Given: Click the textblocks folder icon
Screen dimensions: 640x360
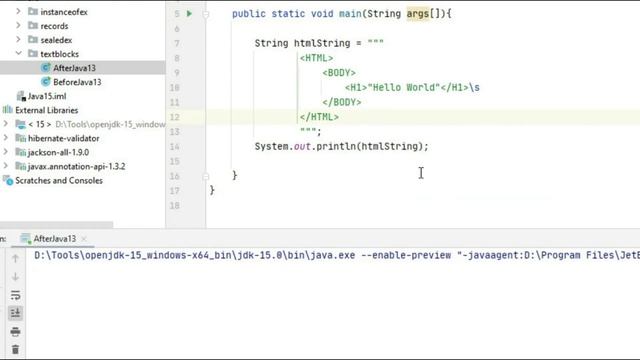Looking at the screenshot, I should pos(33,53).
